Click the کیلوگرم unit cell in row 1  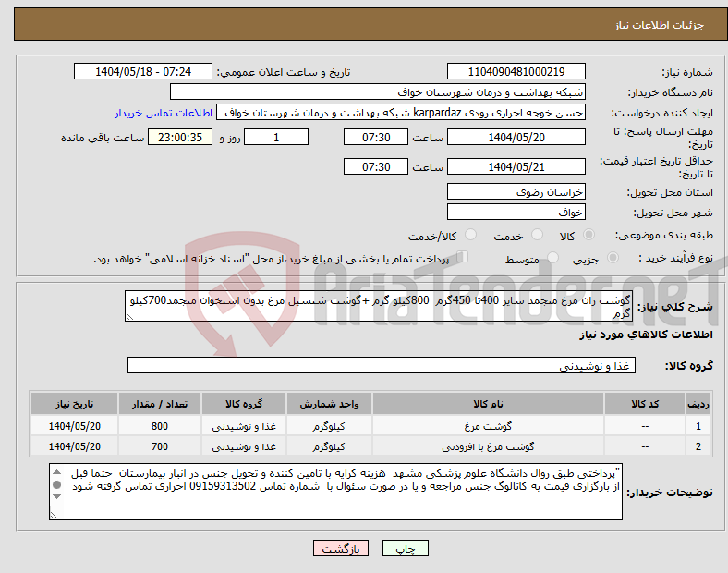point(329,426)
